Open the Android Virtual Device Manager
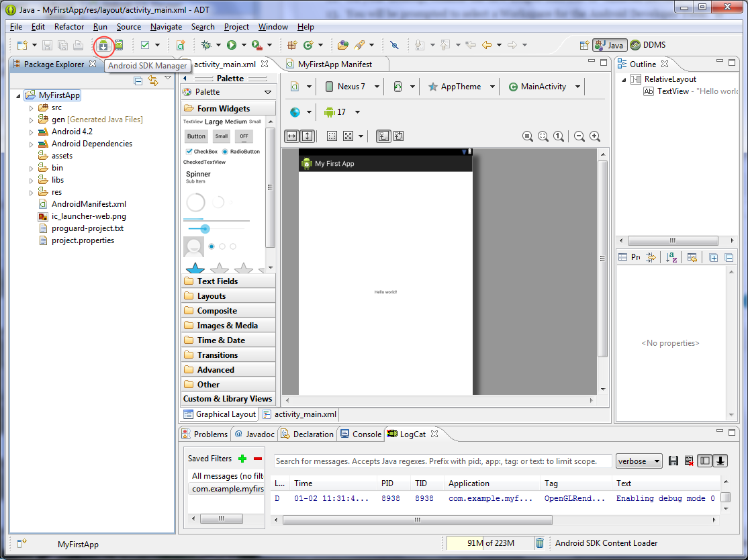 pyautogui.click(x=119, y=45)
